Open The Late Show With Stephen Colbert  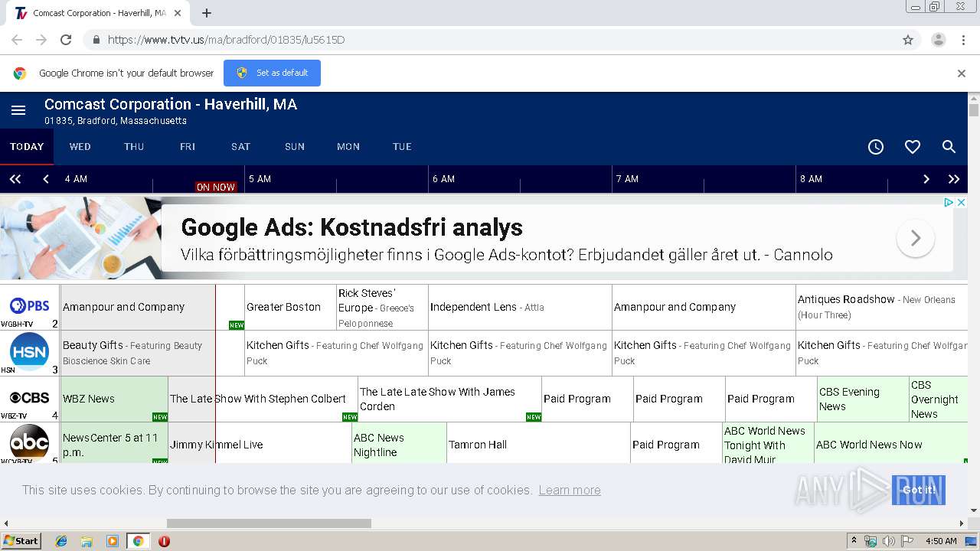(263, 399)
